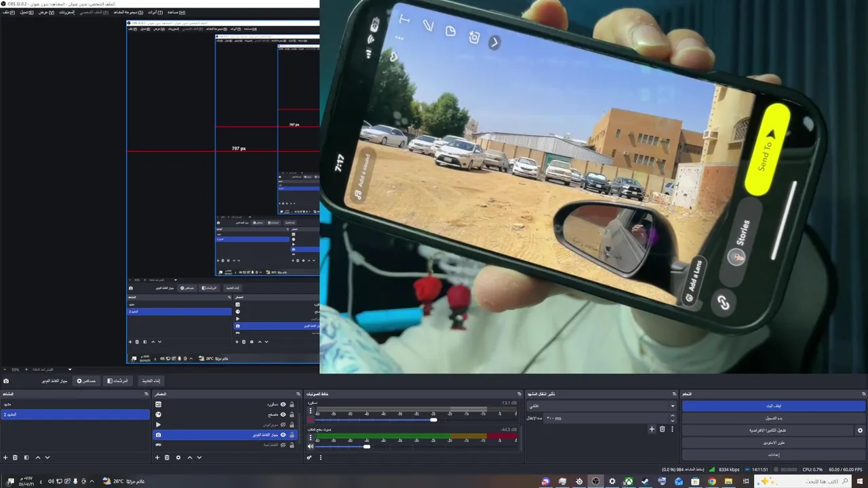Open advanced audio properties gears icon
The height and width of the screenshot is (488, 868).
click(309, 457)
